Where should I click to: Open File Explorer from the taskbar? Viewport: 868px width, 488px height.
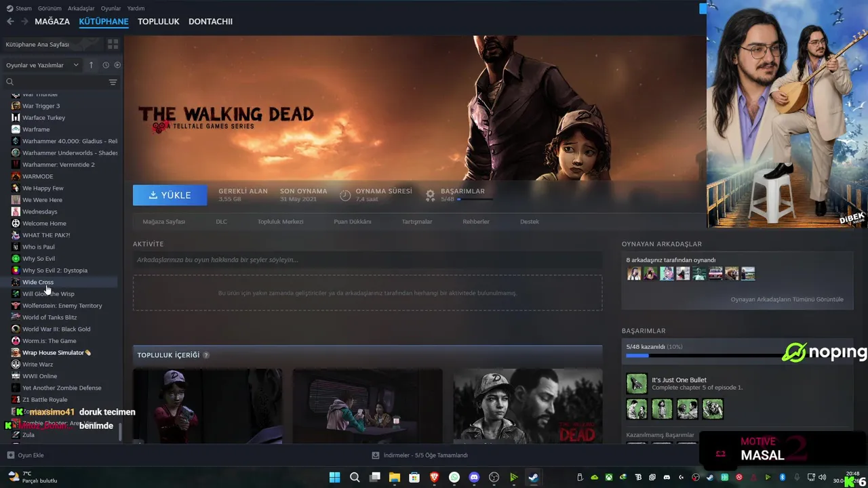395,477
